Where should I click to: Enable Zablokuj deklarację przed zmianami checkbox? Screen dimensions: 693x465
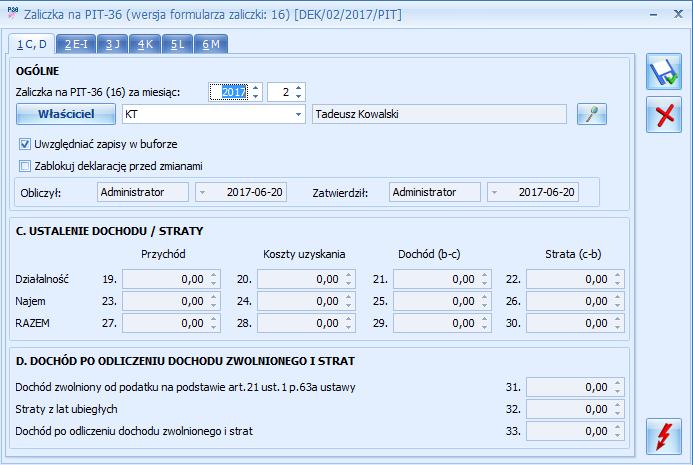[x=25, y=166]
